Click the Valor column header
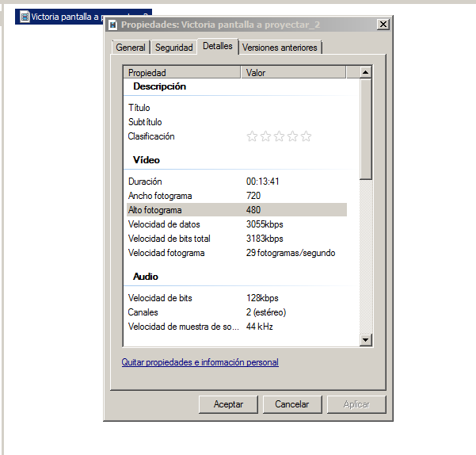 [293, 73]
